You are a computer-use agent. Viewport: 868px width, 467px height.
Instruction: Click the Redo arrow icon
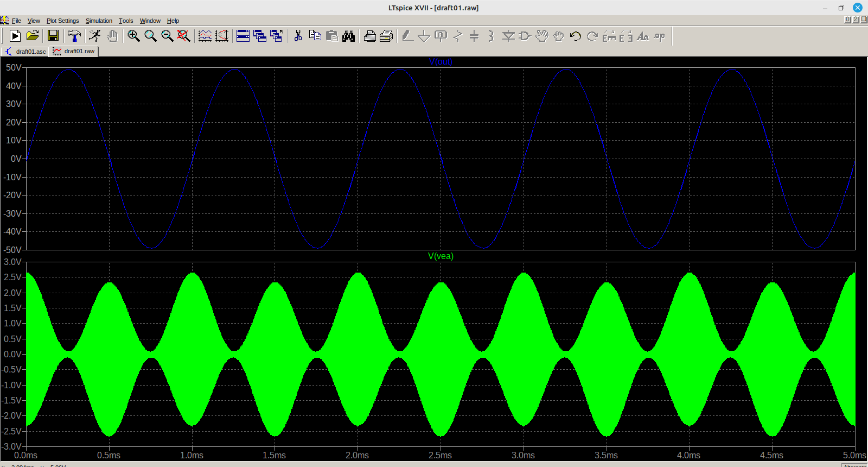[x=592, y=36]
